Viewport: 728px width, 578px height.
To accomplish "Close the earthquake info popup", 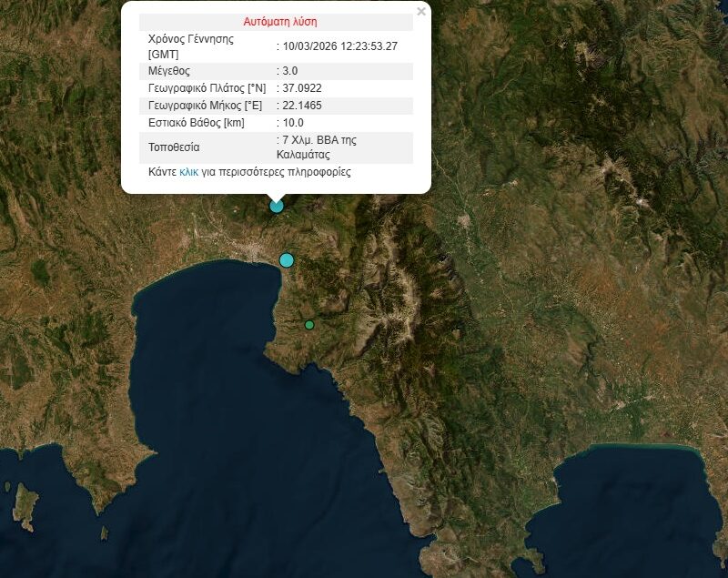I will click(x=420, y=12).
